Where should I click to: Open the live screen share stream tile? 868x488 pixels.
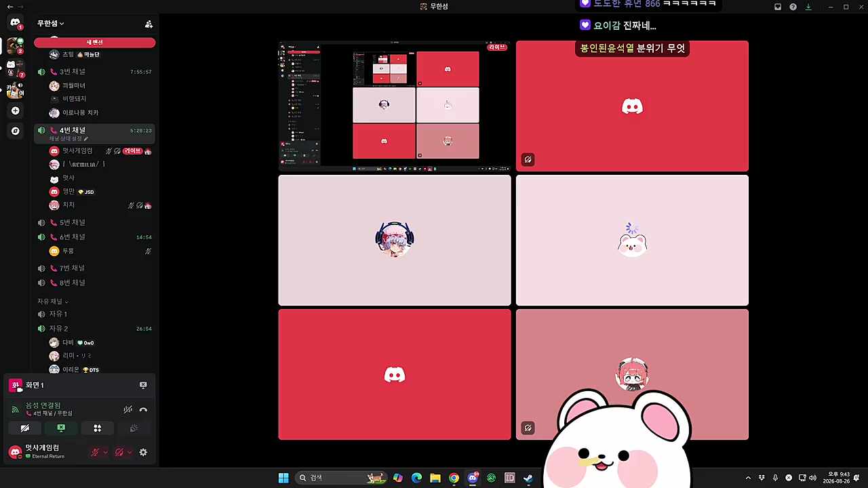[x=395, y=106]
